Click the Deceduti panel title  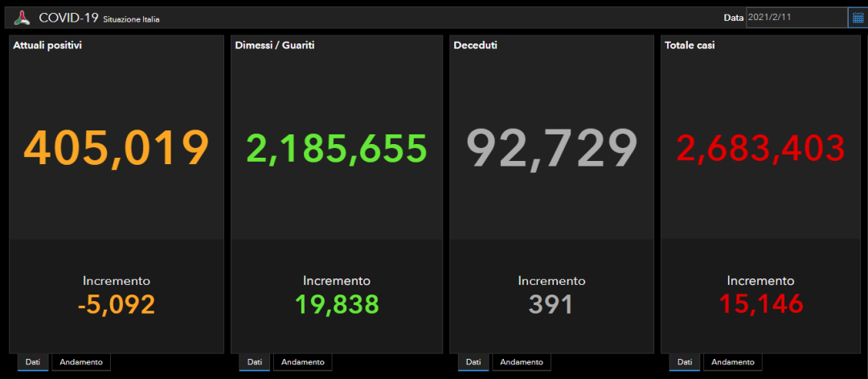tap(475, 45)
